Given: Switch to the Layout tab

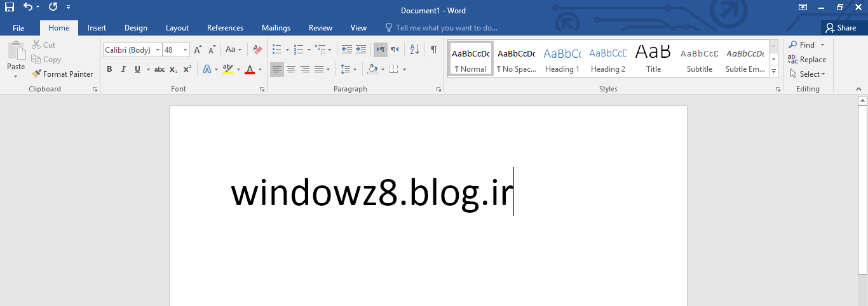Looking at the screenshot, I should 177,28.
